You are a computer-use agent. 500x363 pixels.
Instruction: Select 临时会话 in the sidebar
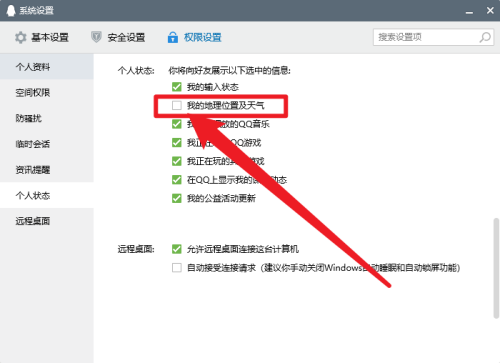point(47,144)
